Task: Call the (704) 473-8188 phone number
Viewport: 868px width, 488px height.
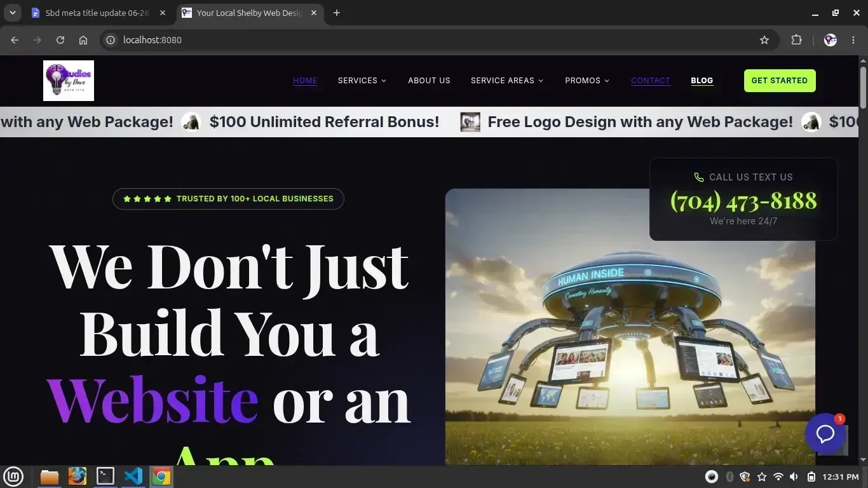Action: tap(743, 201)
